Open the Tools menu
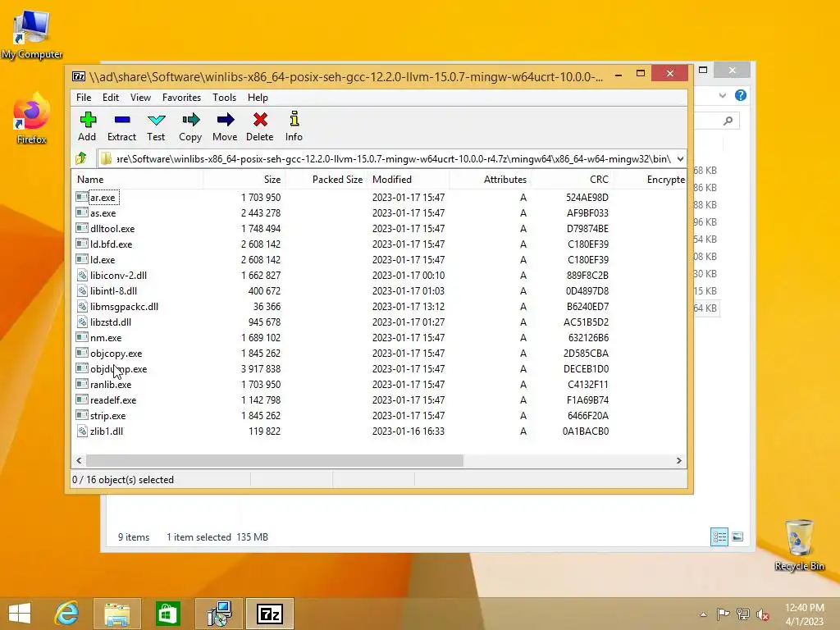Screen dimensions: 840x630 click(224, 98)
